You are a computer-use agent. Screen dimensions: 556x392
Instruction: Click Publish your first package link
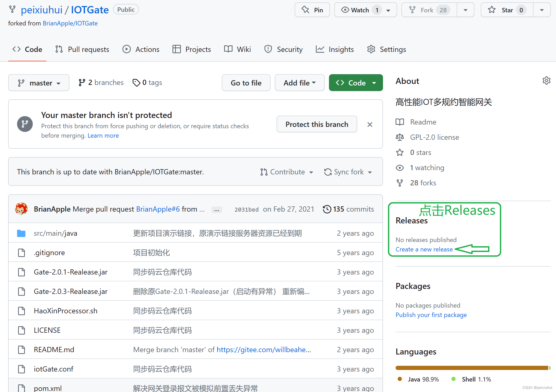click(x=431, y=315)
